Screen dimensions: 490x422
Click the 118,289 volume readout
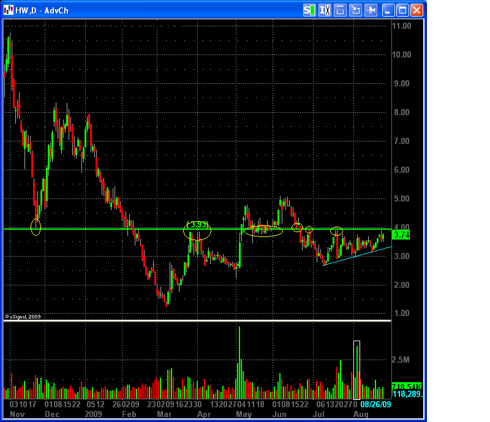[x=407, y=394]
